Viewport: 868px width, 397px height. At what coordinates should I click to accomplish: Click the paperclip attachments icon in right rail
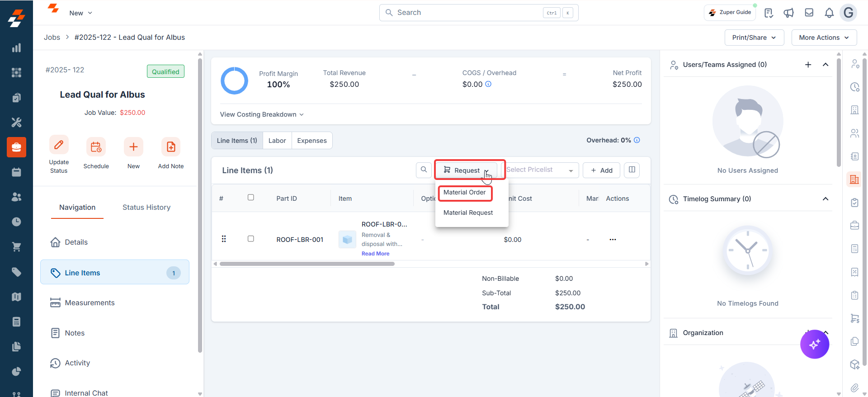854,388
